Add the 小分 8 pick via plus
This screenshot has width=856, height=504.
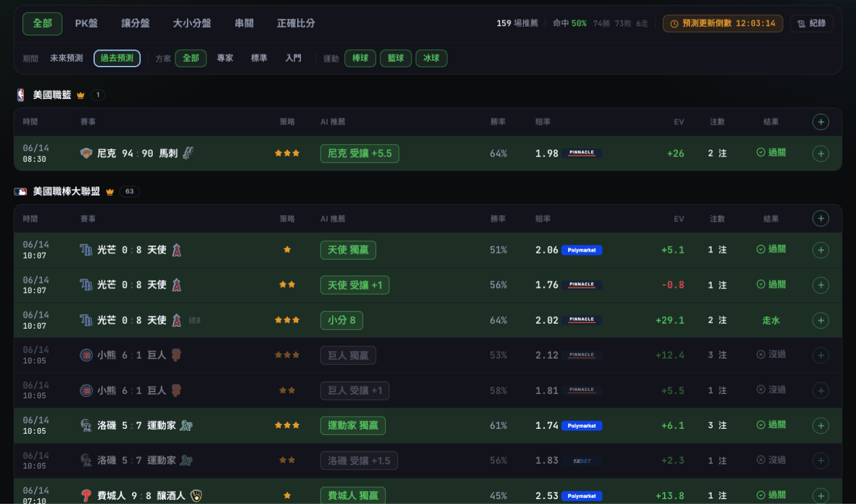coord(821,320)
